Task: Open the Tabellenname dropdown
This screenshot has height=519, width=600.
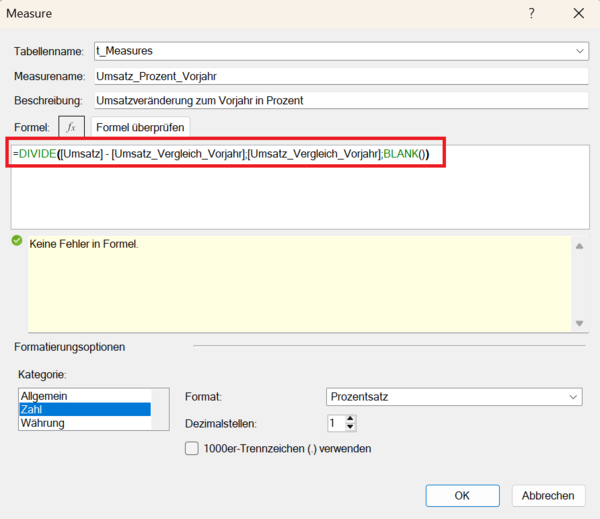Action: [580, 51]
